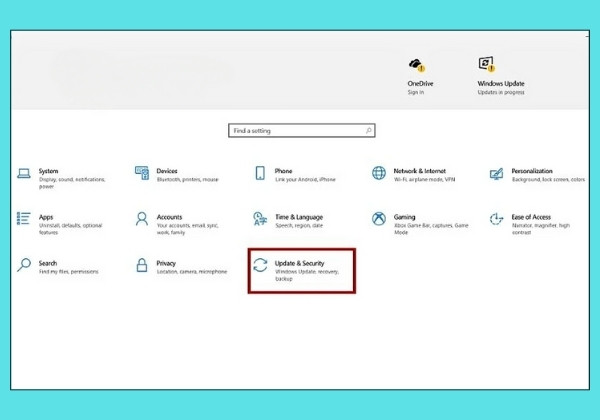
Task: Open the Windows Update header icon
Action: click(x=487, y=64)
